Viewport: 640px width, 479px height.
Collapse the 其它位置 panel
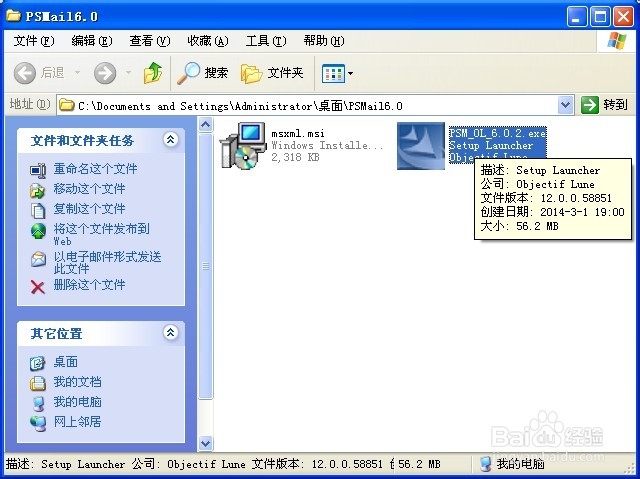pos(171,333)
